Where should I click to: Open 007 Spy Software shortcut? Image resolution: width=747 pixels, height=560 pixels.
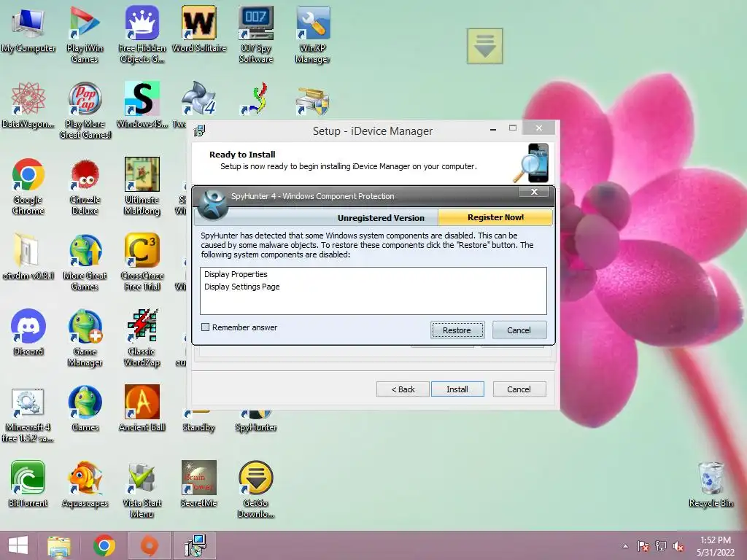point(256,36)
